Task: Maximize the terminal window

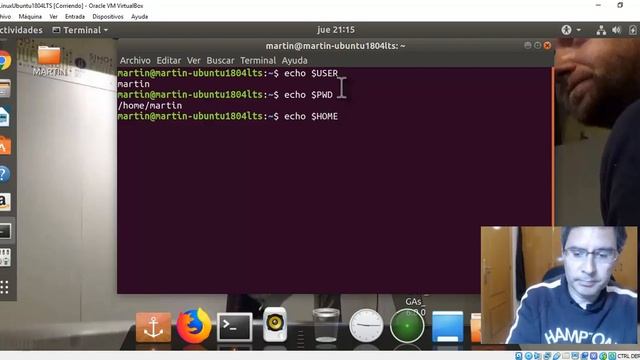Action: (x=538, y=45)
